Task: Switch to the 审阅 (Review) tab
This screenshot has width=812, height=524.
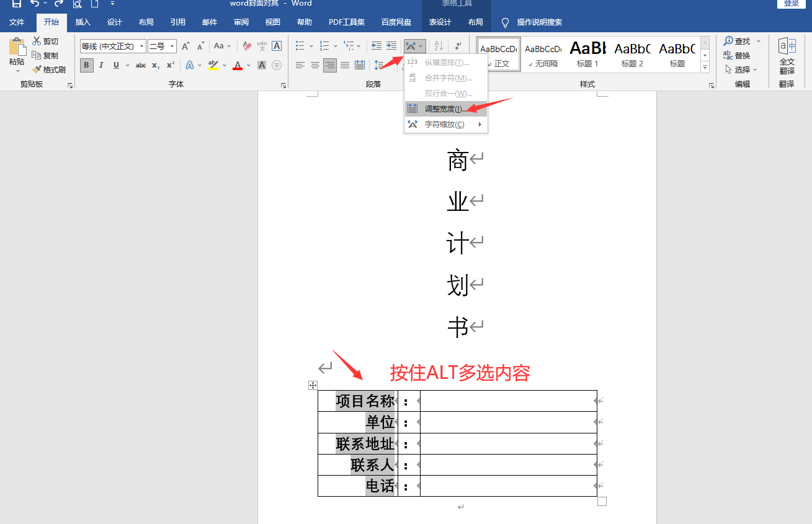Action: click(241, 22)
